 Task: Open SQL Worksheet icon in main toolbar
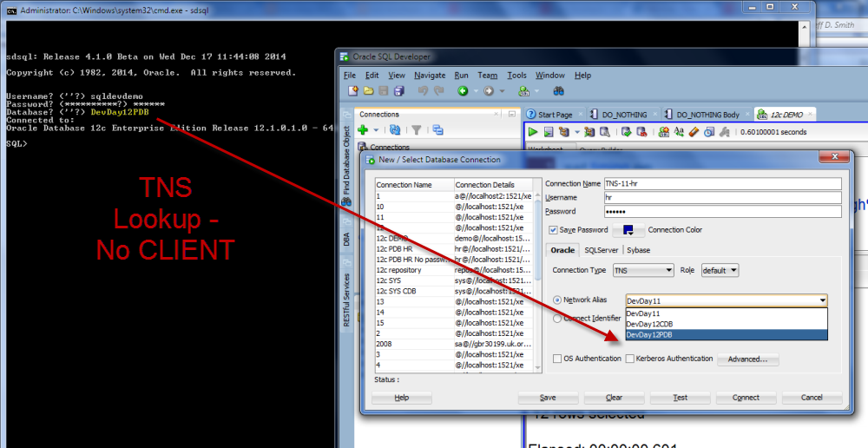tap(523, 91)
